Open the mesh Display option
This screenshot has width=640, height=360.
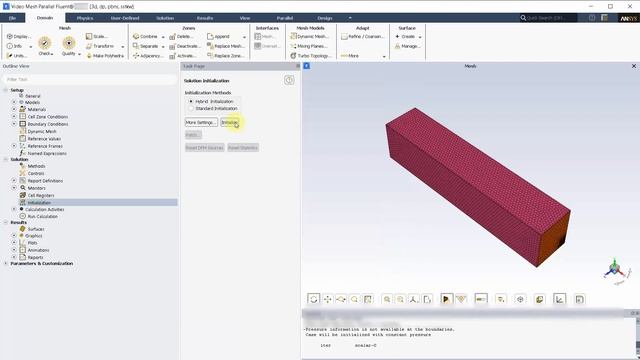point(18,36)
